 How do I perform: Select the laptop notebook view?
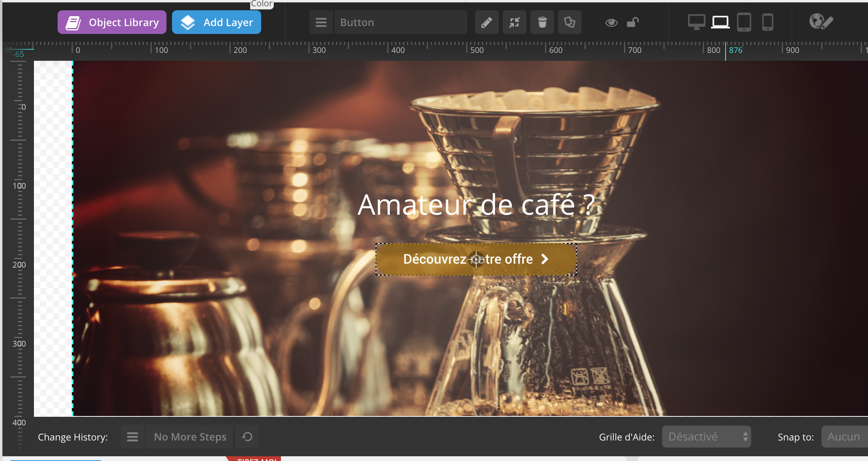720,22
